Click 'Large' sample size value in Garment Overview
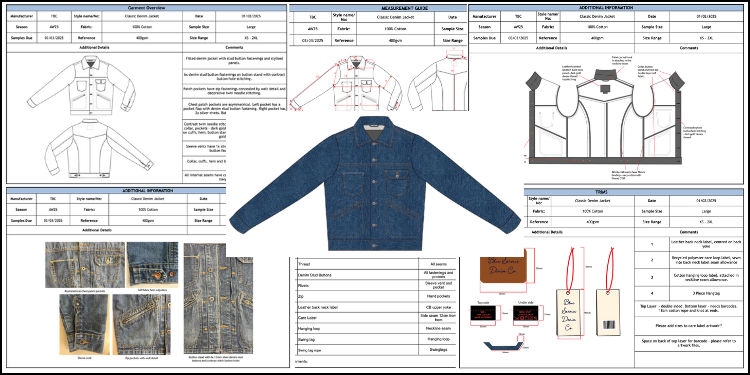The image size is (750, 375). 251,27
